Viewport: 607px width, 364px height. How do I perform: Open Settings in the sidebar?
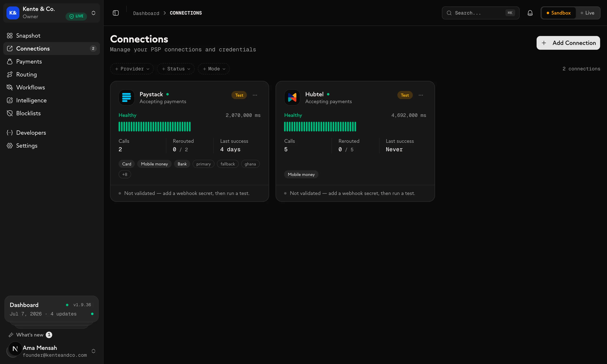[x=52, y=146]
